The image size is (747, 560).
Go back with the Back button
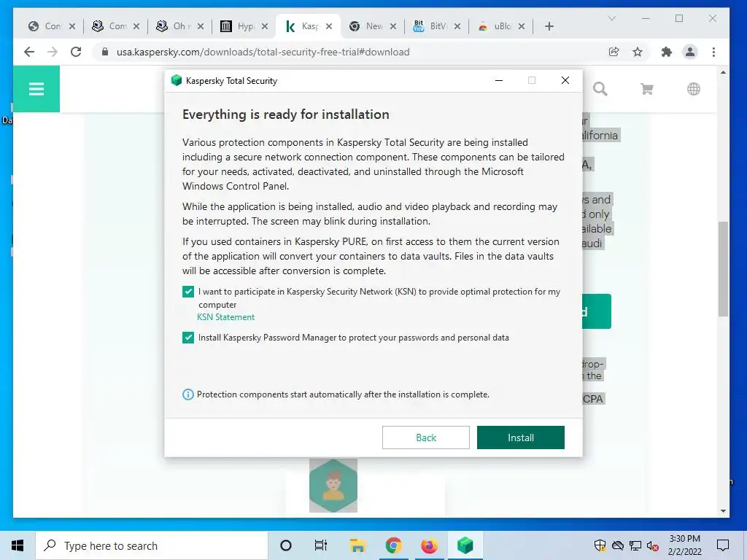coord(425,437)
